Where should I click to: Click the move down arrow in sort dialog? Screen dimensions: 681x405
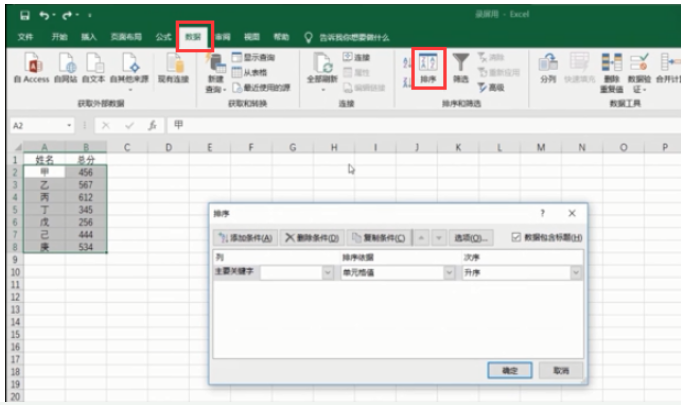(439, 238)
